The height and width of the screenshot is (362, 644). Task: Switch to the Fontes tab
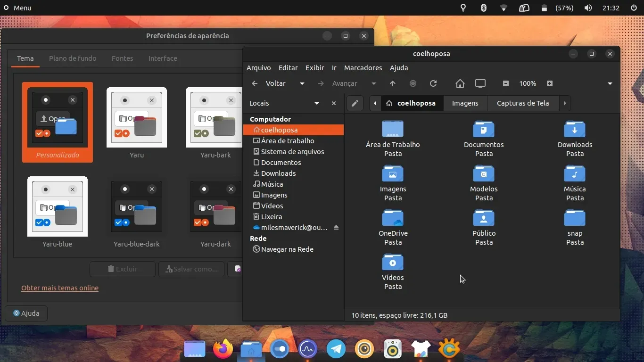tap(122, 58)
